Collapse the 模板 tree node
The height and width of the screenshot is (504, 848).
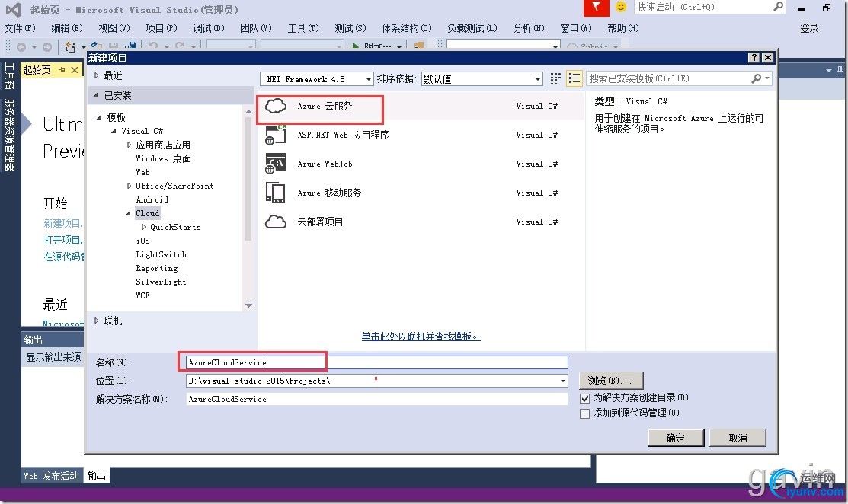pos(99,117)
